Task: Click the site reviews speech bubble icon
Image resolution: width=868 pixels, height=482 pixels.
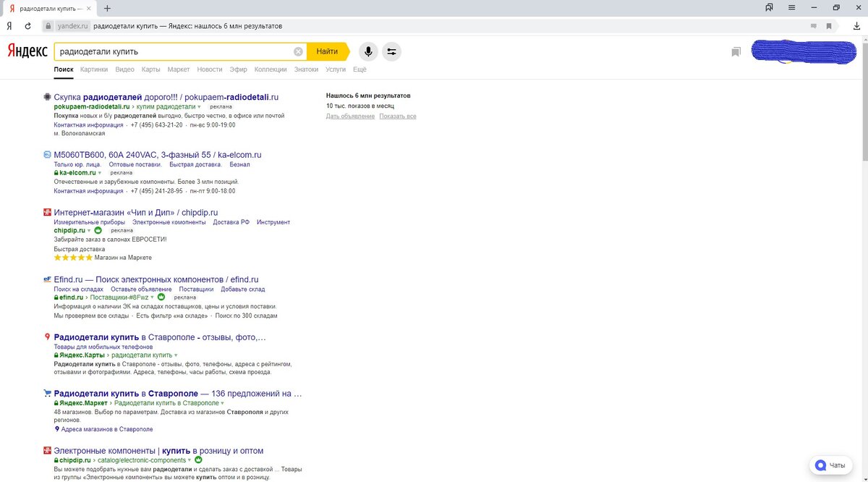Action: click(814, 26)
